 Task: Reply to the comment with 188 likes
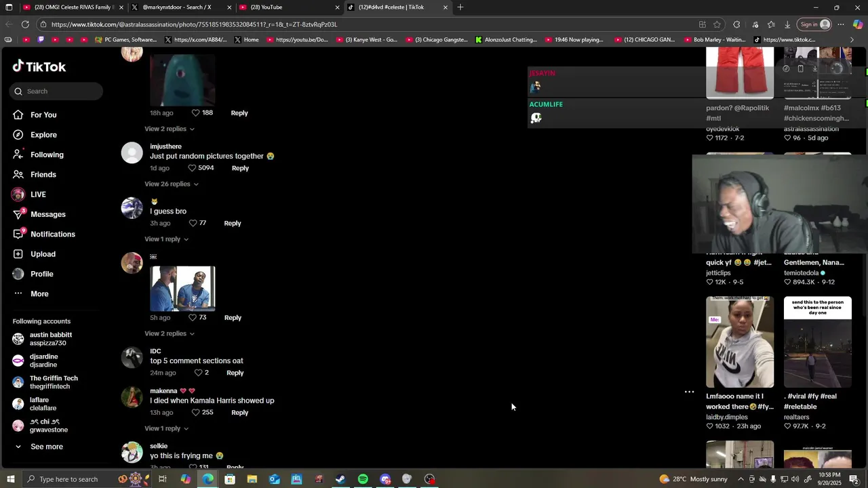(239, 113)
